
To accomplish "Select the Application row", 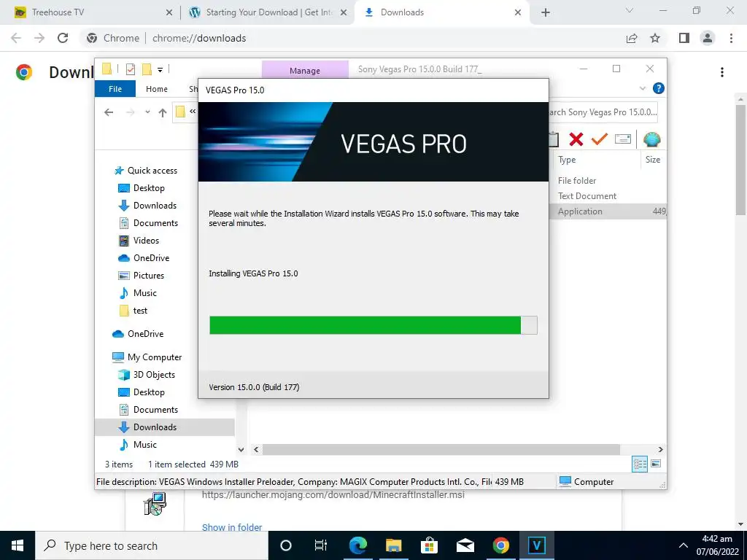I will coord(608,211).
